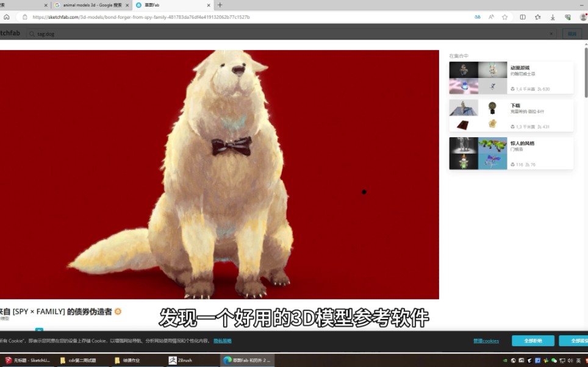This screenshot has height=367, width=588.
Task: Click the 取消 button next to the search
Action: point(572,34)
